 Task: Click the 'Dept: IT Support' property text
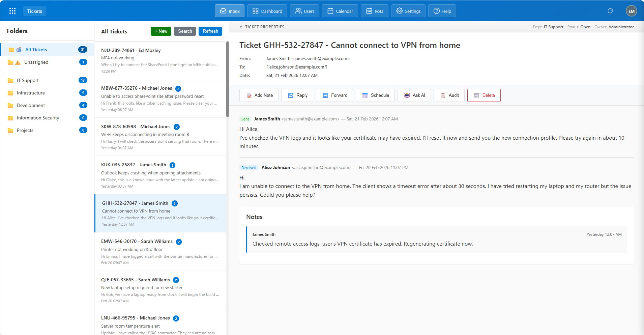(548, 27)
